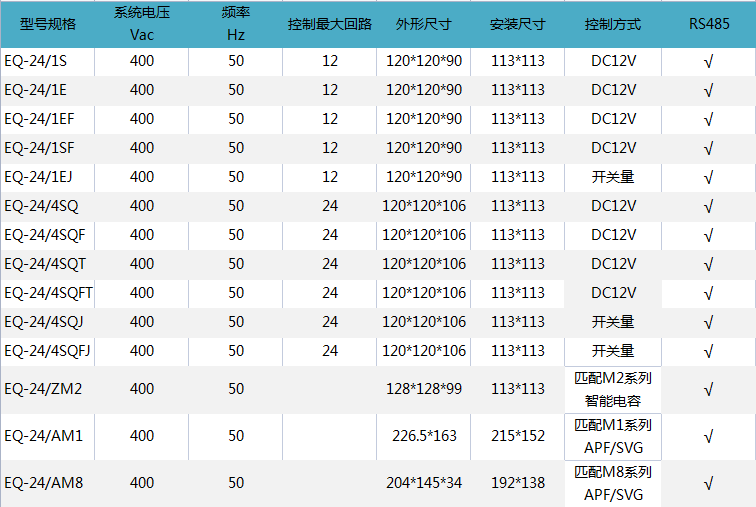Click 开关量 in EQ-24/4SQJ row
Viewport: 756px width, 507px height.
click(613, 322)
